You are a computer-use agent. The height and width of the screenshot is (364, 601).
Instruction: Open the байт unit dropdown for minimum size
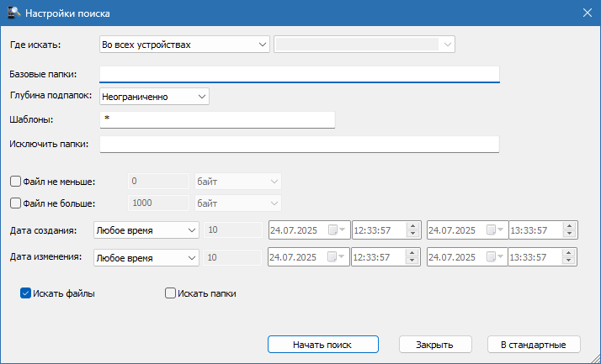238,182
